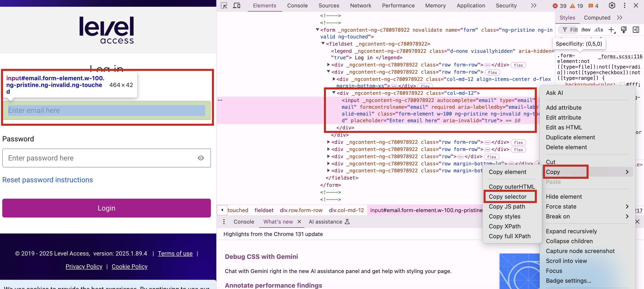
Task: Toggle the device toolbar icon
Action: pos(237,5)
